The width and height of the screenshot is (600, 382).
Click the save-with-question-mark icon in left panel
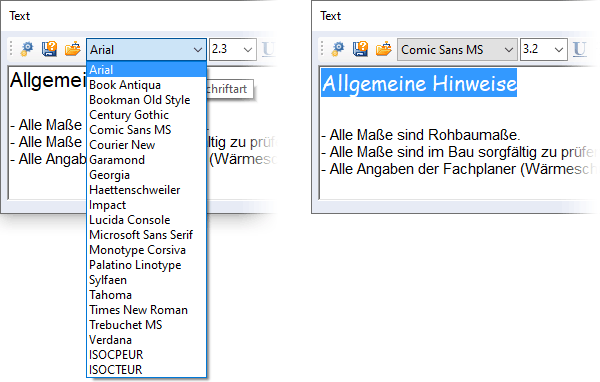[50, 49]
